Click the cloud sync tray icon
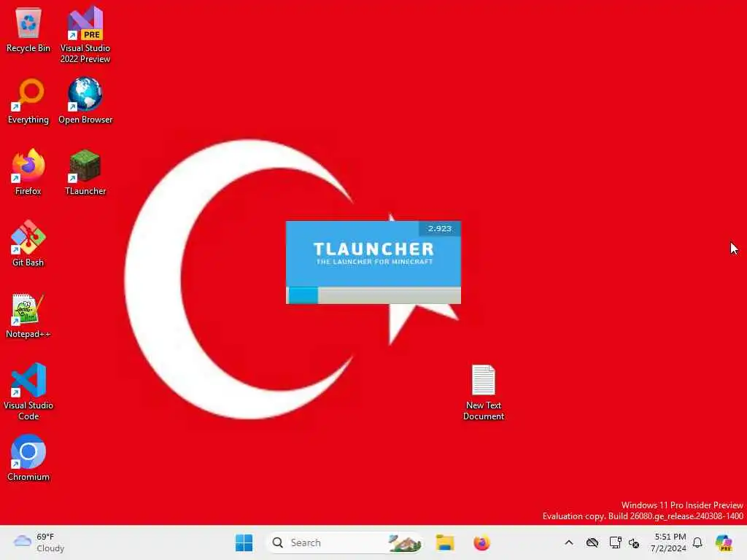The image size is (747, 560). (592, 542)
